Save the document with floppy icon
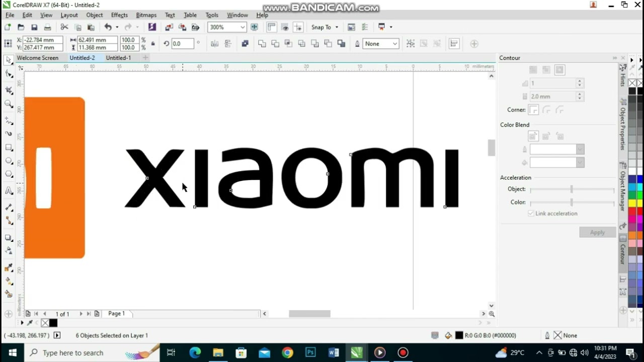Viewport: 644px width, 362px height. pyautogui.click(x=34, y=27)
